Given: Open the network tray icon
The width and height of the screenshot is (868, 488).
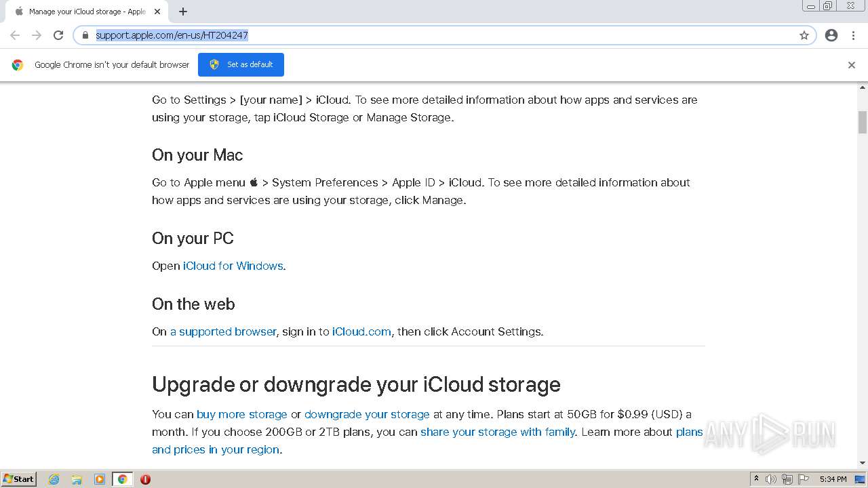Looking at the screenshot, I should [x=787, y=479].
